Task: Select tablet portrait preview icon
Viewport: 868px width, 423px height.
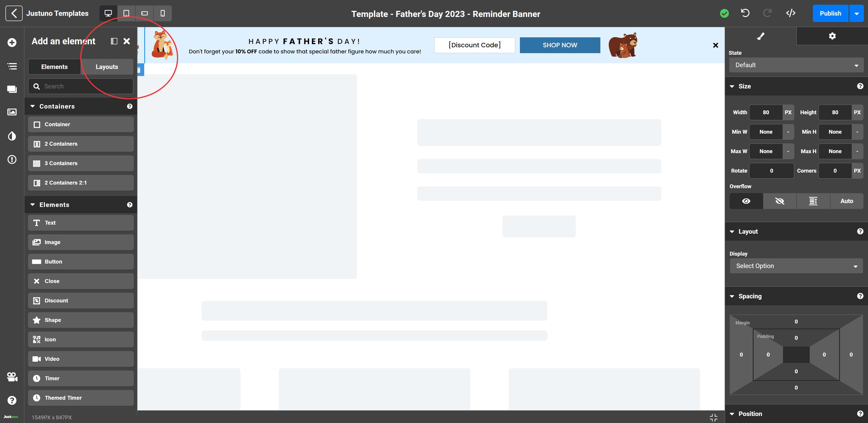Action: 126,13
